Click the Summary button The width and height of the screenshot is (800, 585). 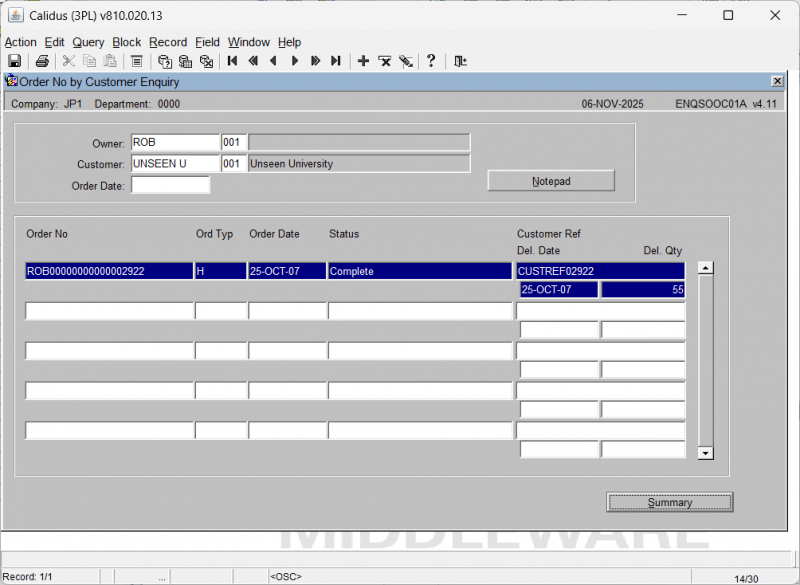tap(669, 502)
